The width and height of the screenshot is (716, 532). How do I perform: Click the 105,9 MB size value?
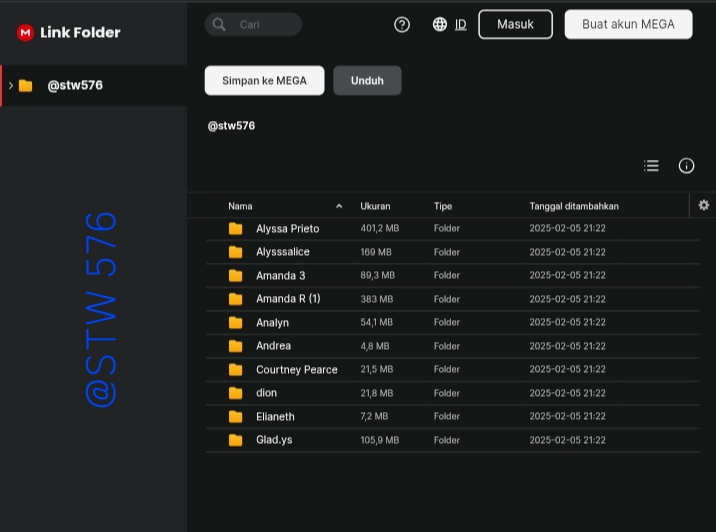tap(379, 440)
